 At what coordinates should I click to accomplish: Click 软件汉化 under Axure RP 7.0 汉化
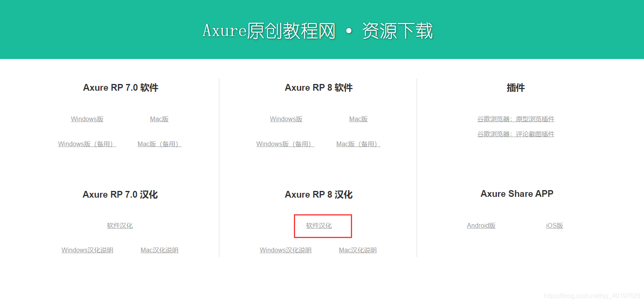pyautogui.click(x=120, y=226)
